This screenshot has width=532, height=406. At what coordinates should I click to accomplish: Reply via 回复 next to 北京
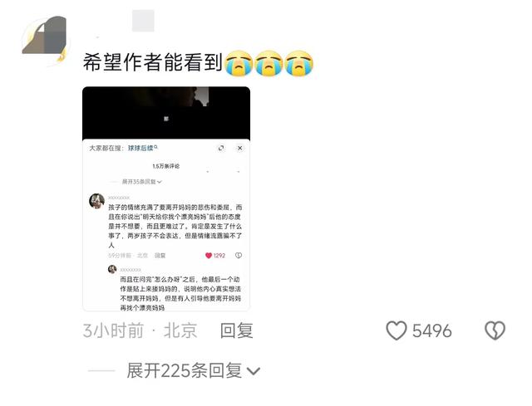236,330
